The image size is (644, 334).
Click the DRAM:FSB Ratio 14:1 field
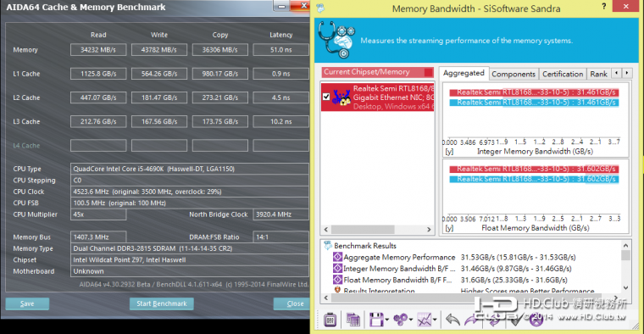click(281, 237)
